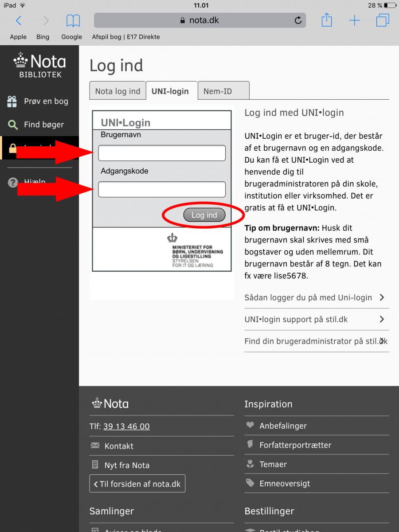The width and height of the screenshot is (399, 532).
Task: Open Hjælp via the question mark icon
Action: pyautogui.click(x=12, y=182)
